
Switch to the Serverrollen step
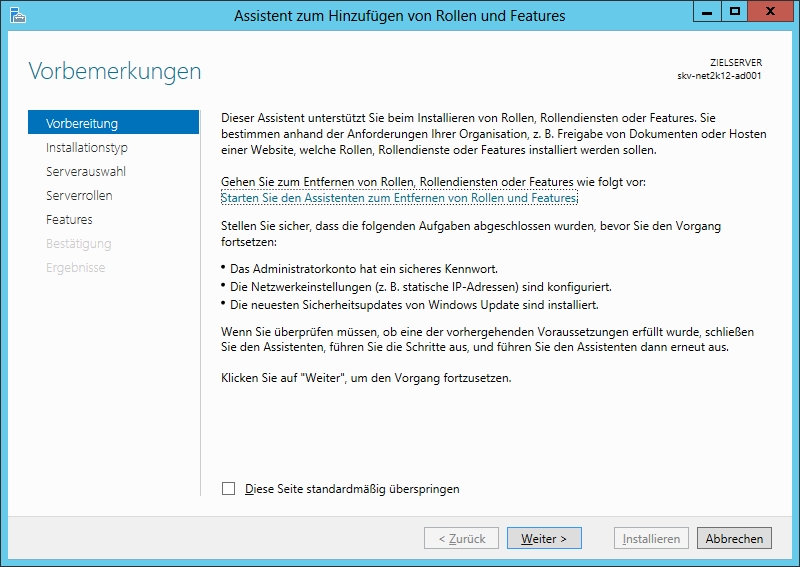click(79, 196)
